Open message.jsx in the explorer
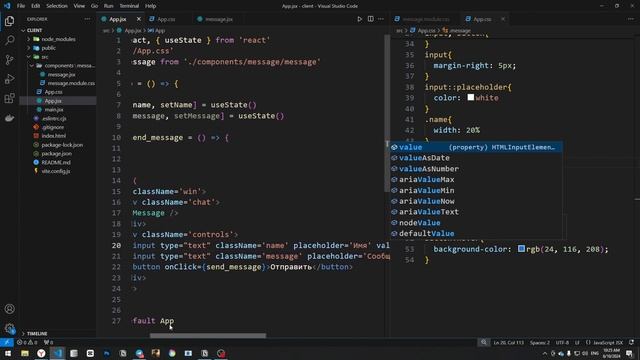Viewport: 640px width, 360px height. [x=61, y=75]
